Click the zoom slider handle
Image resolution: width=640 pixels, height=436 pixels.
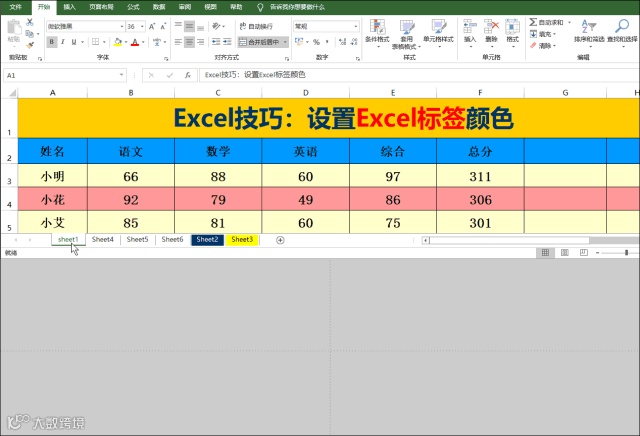(x=626, y=253)
